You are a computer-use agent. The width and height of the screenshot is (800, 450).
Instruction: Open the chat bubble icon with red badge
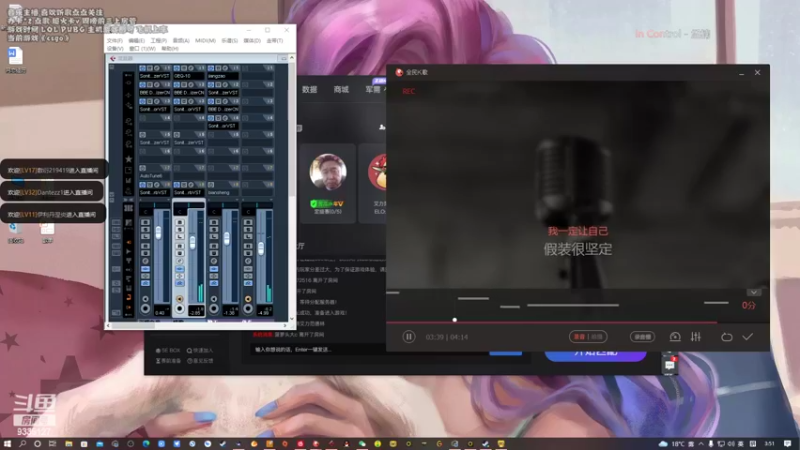(669, 365)
